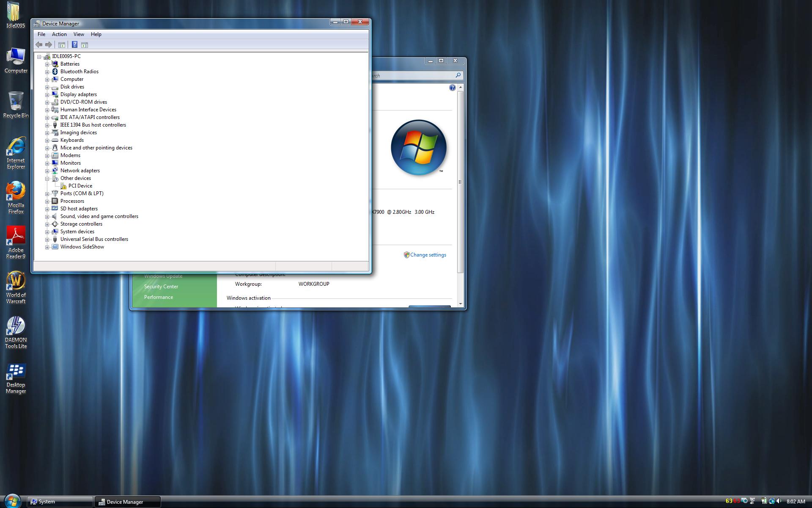This screenshot has height=508, width=812.
Task: Expand the Disk drives node
Action: coord(47,87)
